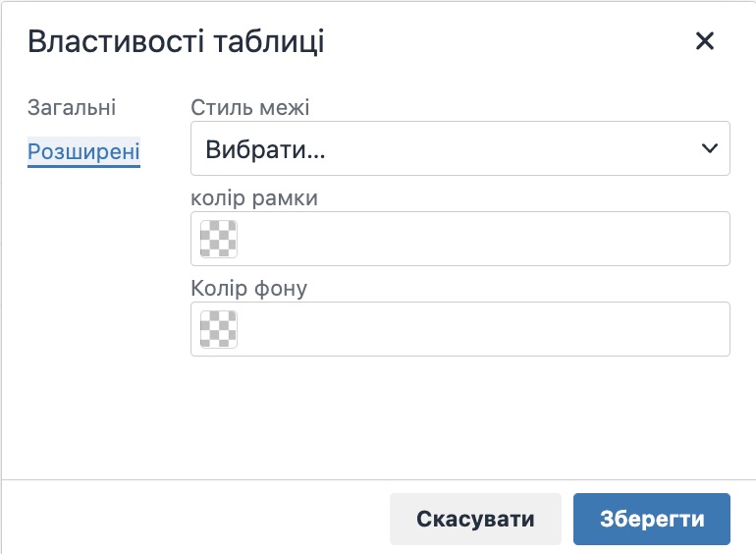Open the Колір фону color picker swatch
This screenshot has width=756, height=554.
[x=219, y=329]
